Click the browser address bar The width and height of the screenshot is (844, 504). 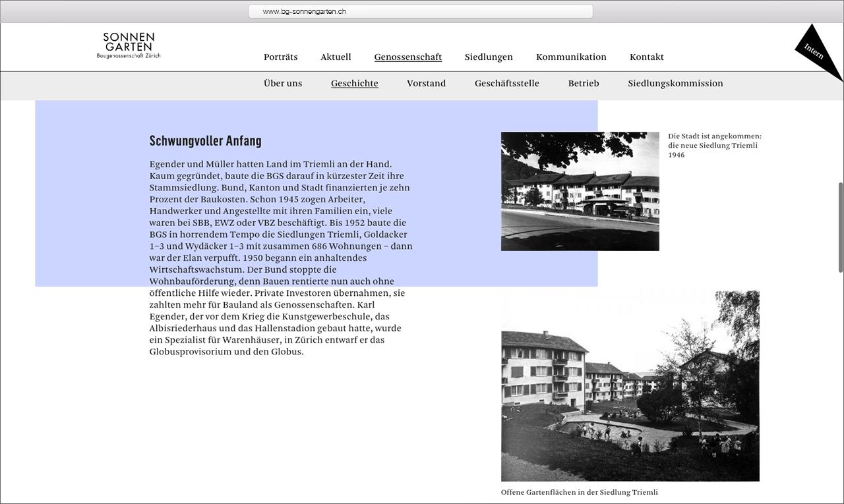[421, 11]
